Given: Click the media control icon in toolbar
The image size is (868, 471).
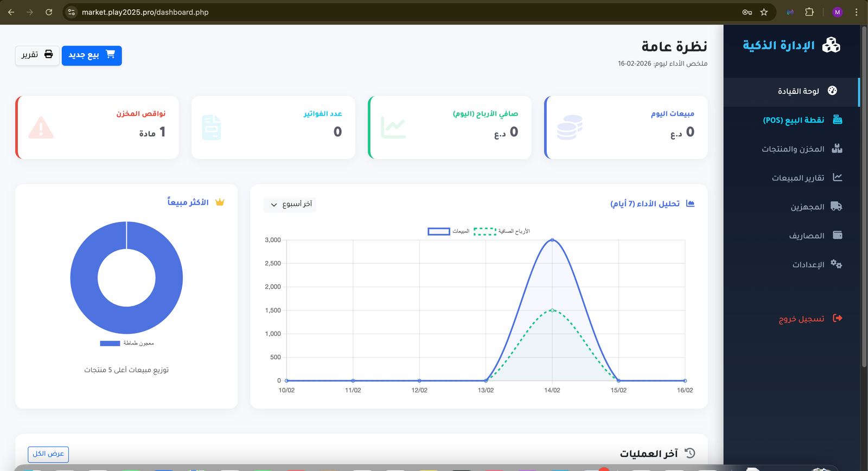Looking at the screenshot, I should [x=790, y=12].
